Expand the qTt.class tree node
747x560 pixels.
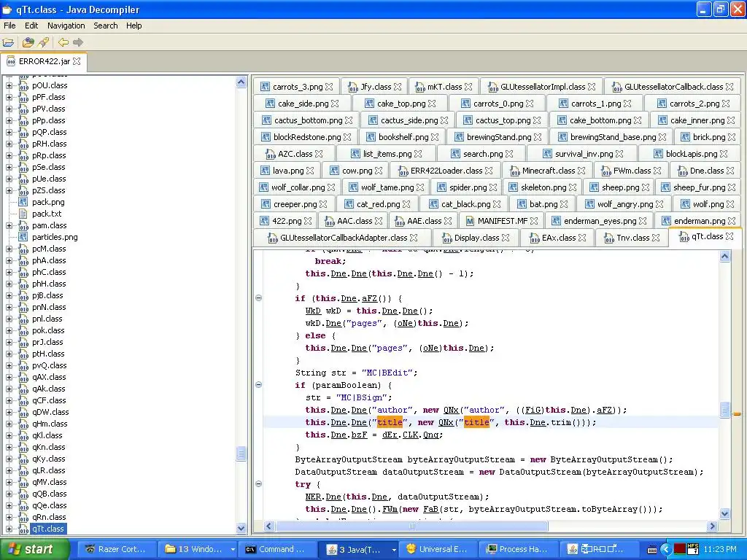point(9,529)
